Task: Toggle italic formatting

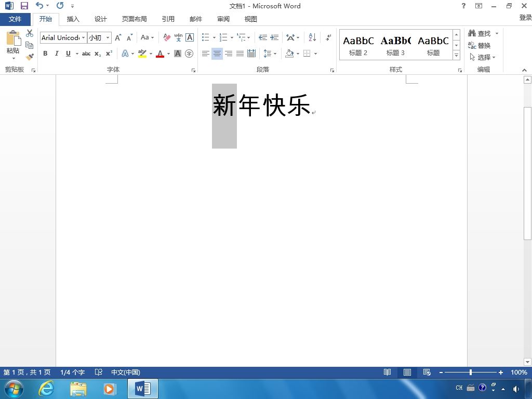Action: click(x=57, y=54)
